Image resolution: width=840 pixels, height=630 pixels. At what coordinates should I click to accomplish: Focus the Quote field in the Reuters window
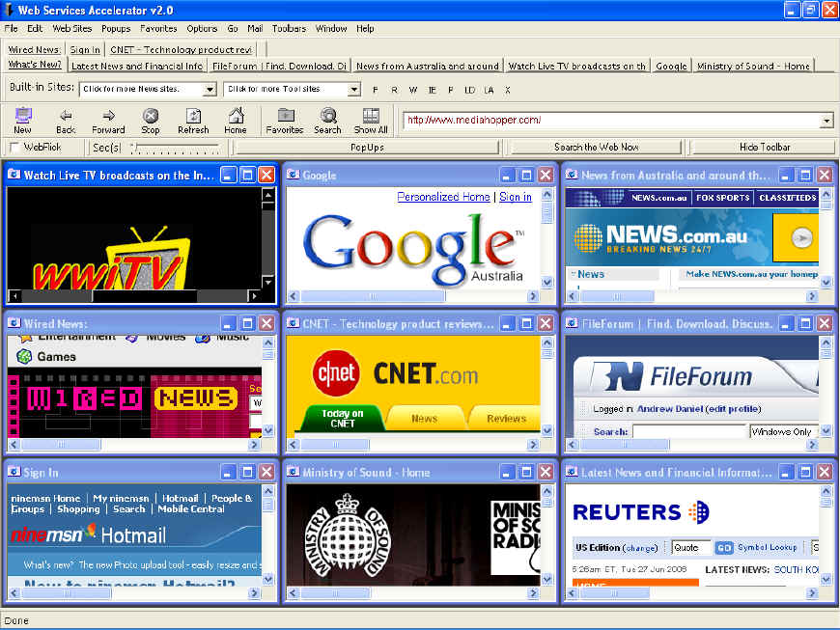[691, 547]
